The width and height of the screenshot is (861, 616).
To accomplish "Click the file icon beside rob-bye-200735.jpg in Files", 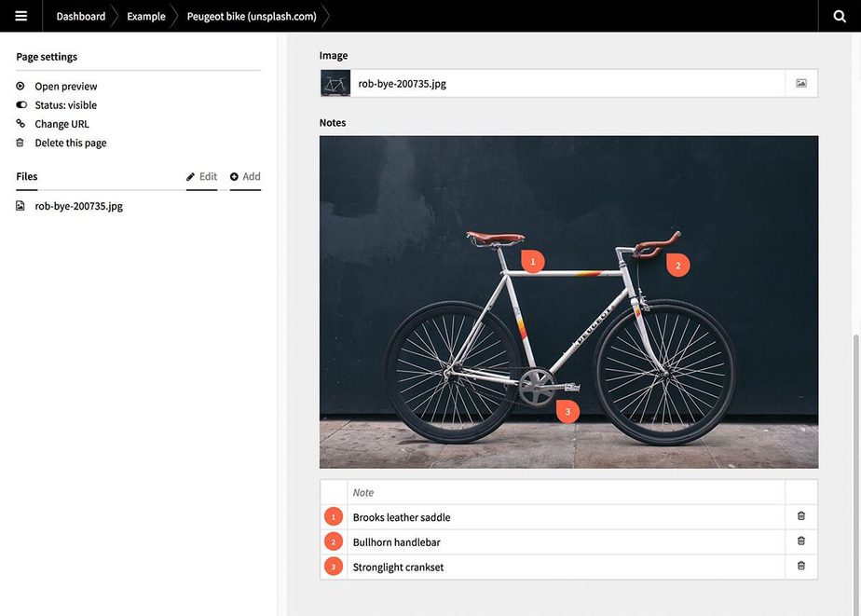I will (x=20, y=206).
